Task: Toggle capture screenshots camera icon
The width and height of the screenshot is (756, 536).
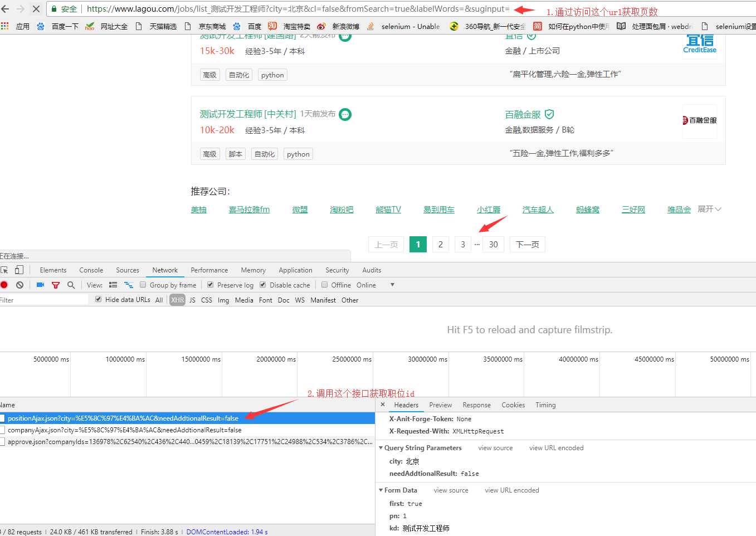Action: coord(40,285)
